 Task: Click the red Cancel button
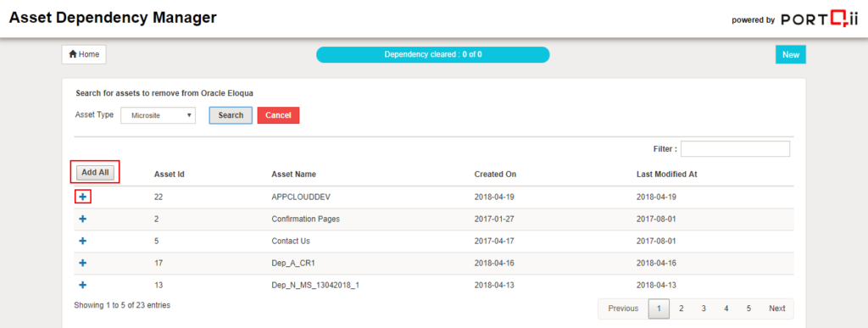[278, 115]
